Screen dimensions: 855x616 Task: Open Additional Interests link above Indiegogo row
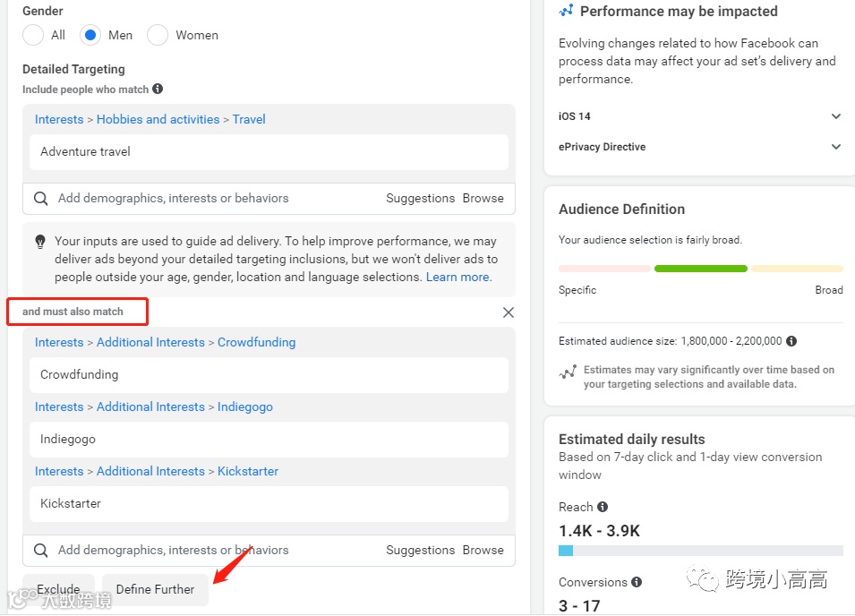150,406
